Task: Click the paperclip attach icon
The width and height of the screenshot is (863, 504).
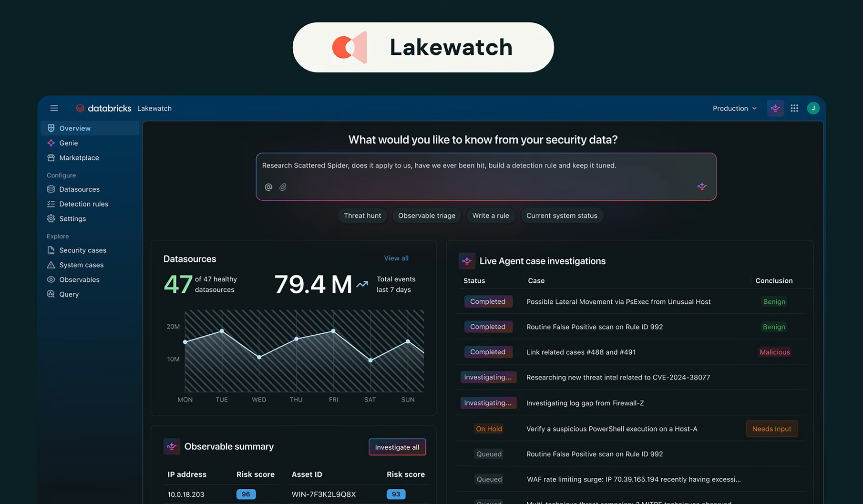Action: tap(283, 187)
